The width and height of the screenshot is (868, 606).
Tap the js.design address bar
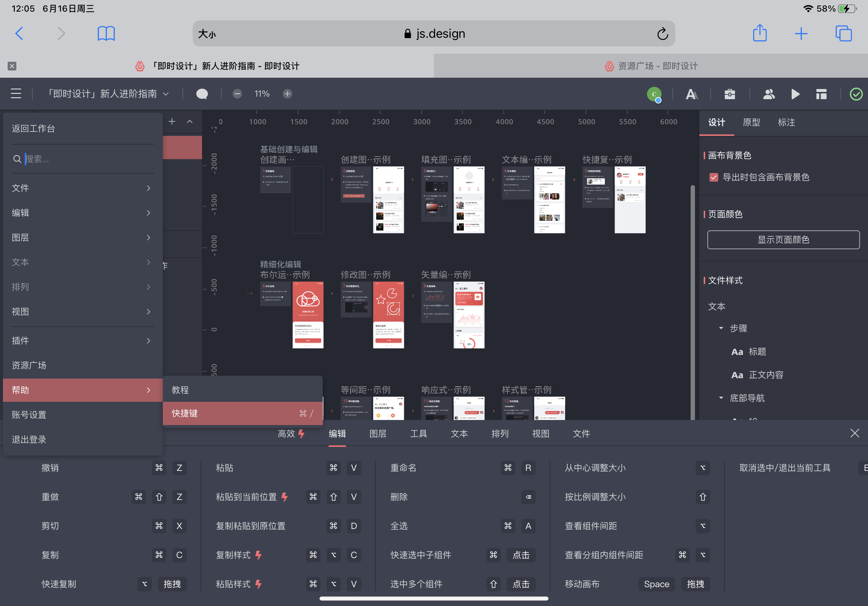pos(434,34)
